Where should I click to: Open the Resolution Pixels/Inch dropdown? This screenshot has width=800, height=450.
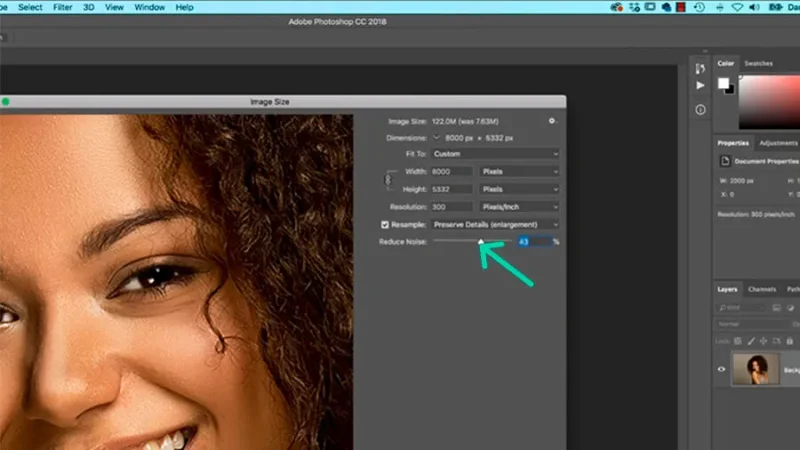(519, 207)
